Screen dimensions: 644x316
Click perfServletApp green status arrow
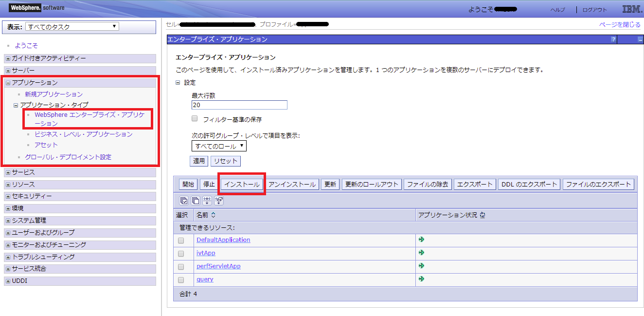[x=421, y=266]
